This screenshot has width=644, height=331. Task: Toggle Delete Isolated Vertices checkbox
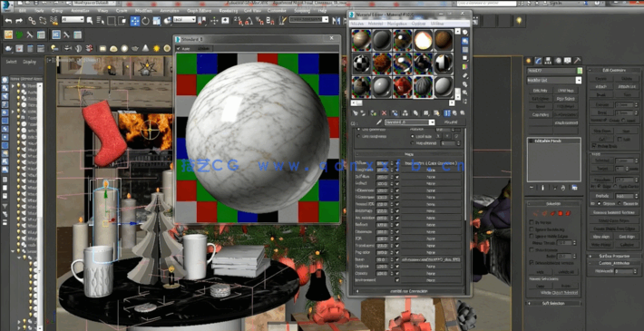coord(532,262)
